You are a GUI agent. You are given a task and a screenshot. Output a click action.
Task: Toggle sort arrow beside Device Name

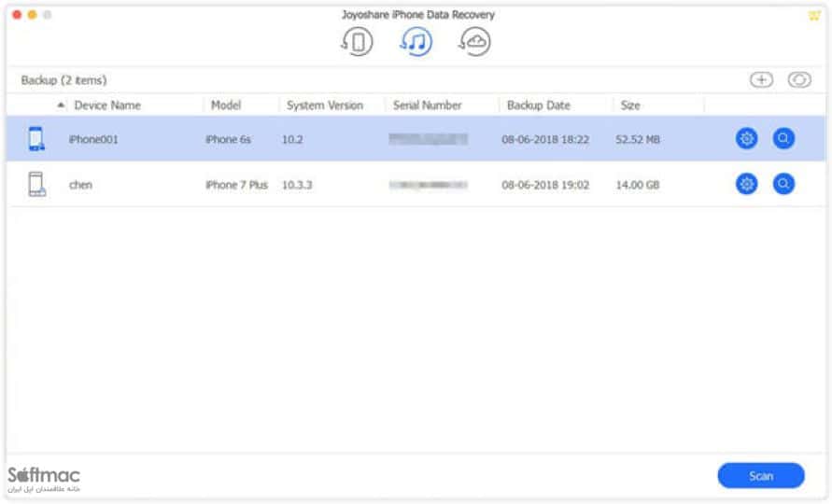pyautogui.click(x=61, y=105)
